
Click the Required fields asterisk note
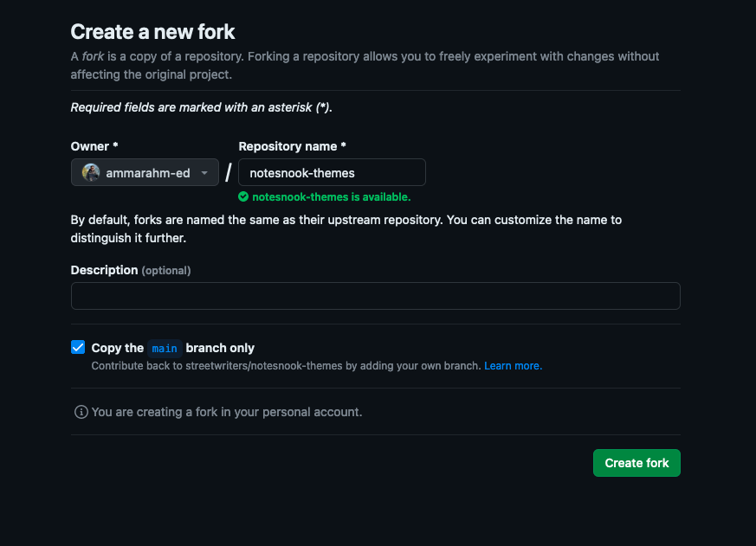click(201, 108)
